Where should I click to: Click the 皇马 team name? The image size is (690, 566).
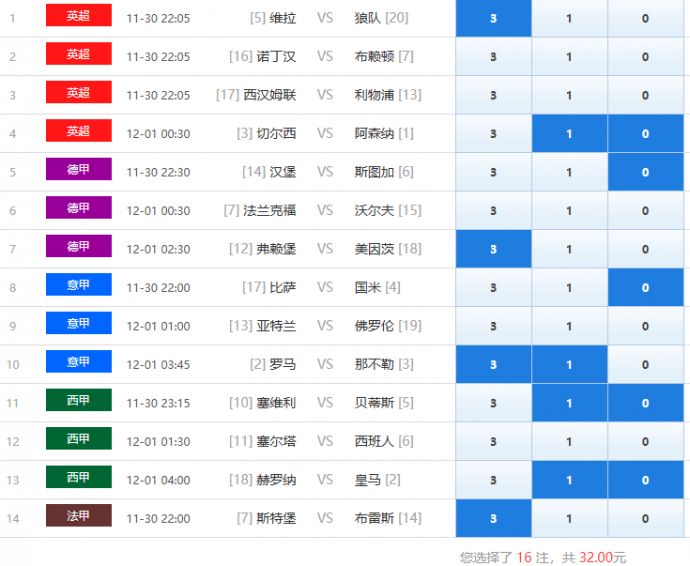(367, 480)
